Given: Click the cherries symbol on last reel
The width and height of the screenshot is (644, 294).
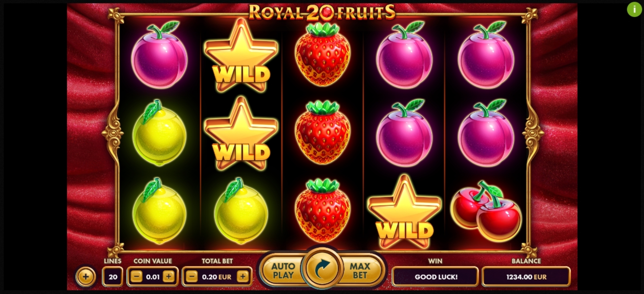Looking at the screenshot, I should (x=486, y=211).
